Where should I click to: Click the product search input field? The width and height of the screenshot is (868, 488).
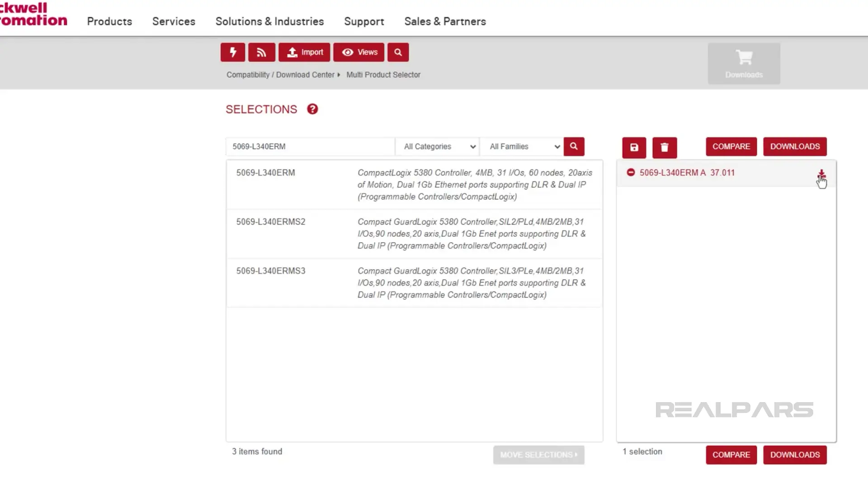point(310,146)
